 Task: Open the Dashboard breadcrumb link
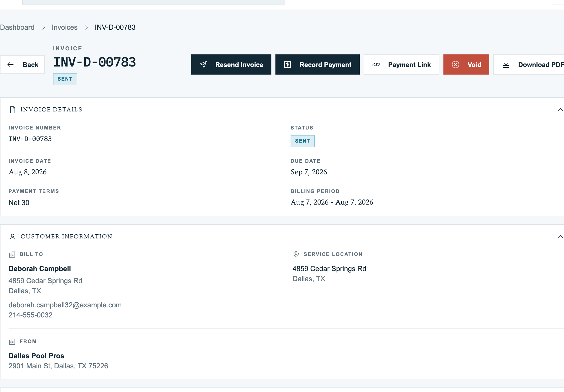[x=17, y=27]
